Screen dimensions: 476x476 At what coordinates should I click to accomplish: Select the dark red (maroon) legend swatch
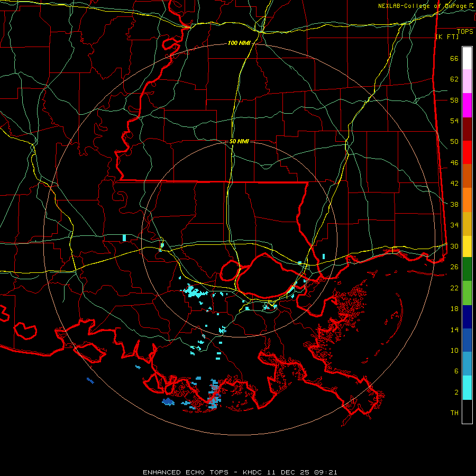point(467,130)
